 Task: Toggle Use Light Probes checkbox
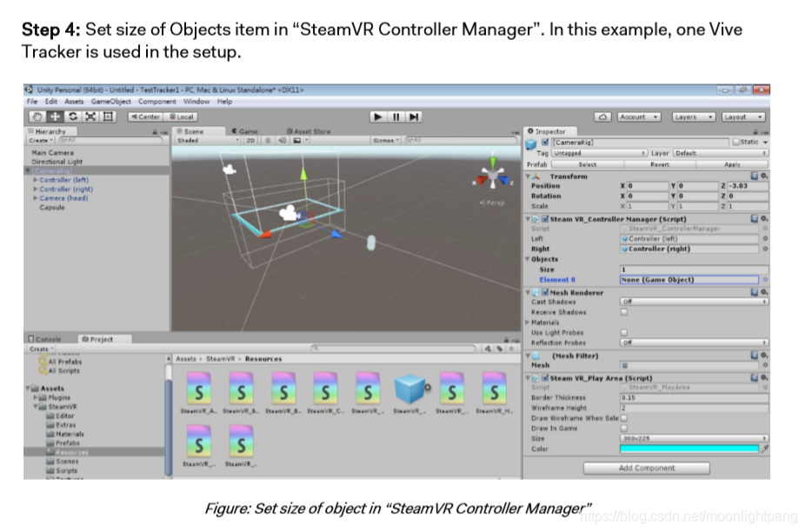(624, 333)
